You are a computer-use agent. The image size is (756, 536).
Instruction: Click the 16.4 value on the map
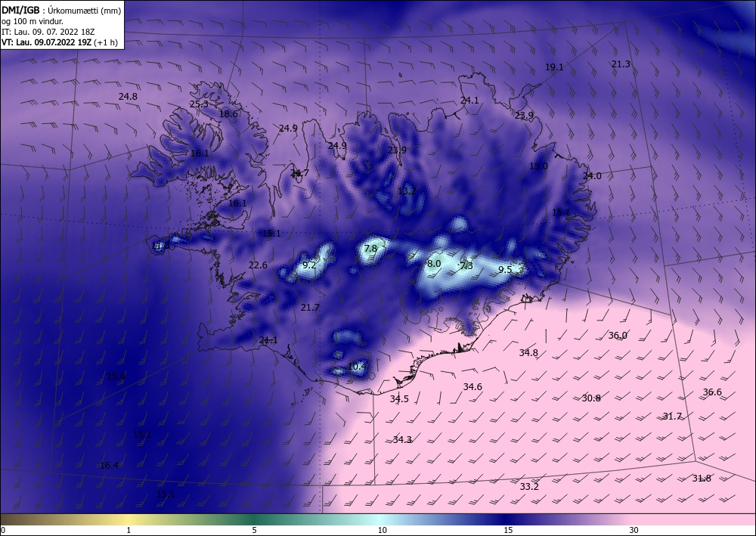tap(110, 466)
